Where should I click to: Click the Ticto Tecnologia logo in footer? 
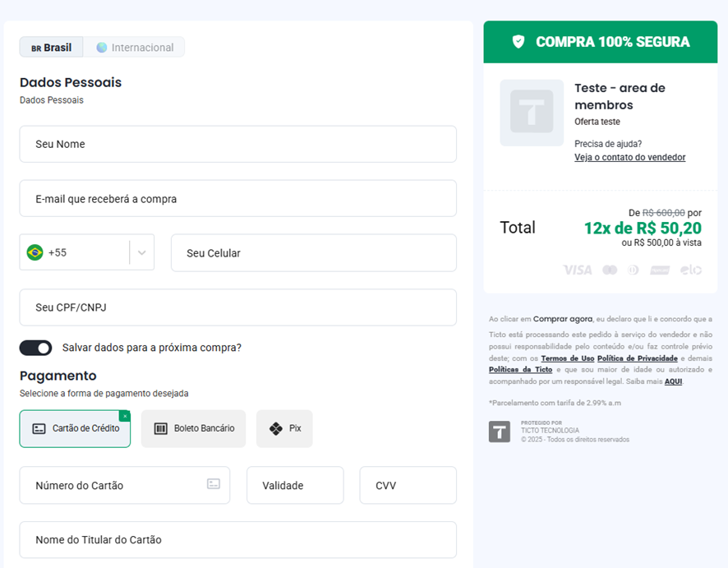point(500,432)
